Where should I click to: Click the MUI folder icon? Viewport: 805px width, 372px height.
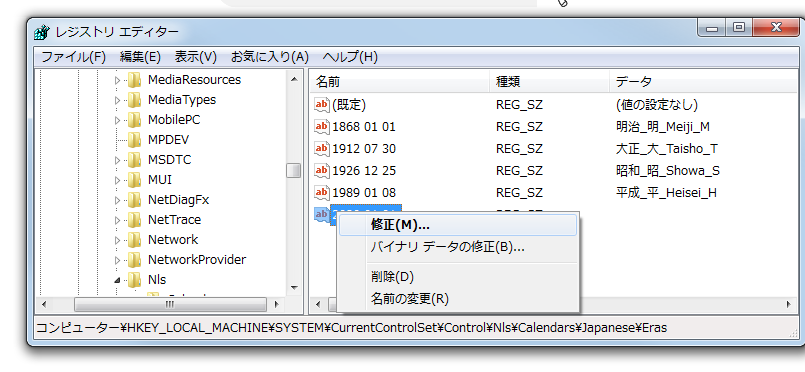coord(135,180)
